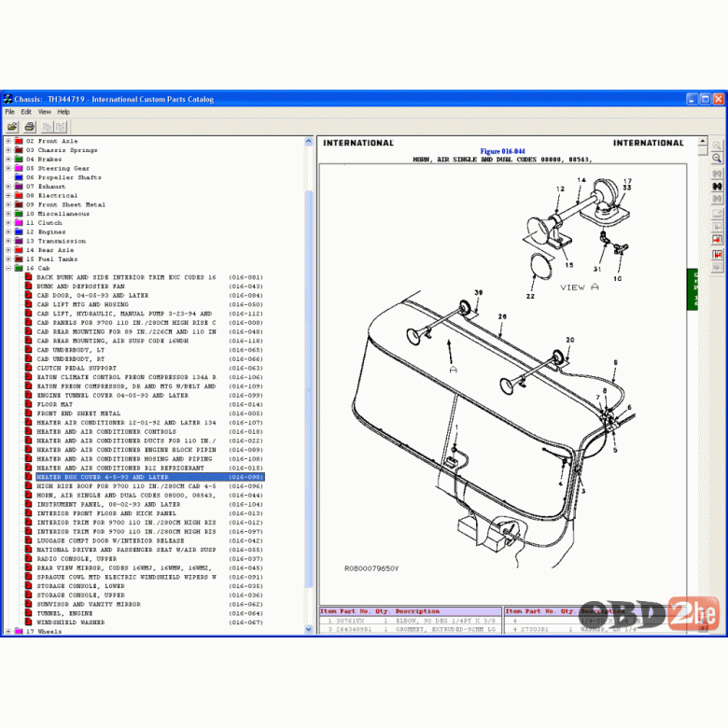The height and width of the screenshot is (728, 728).
Task: Click green folder icon for 16 Cab
Action: pos(19,268)
